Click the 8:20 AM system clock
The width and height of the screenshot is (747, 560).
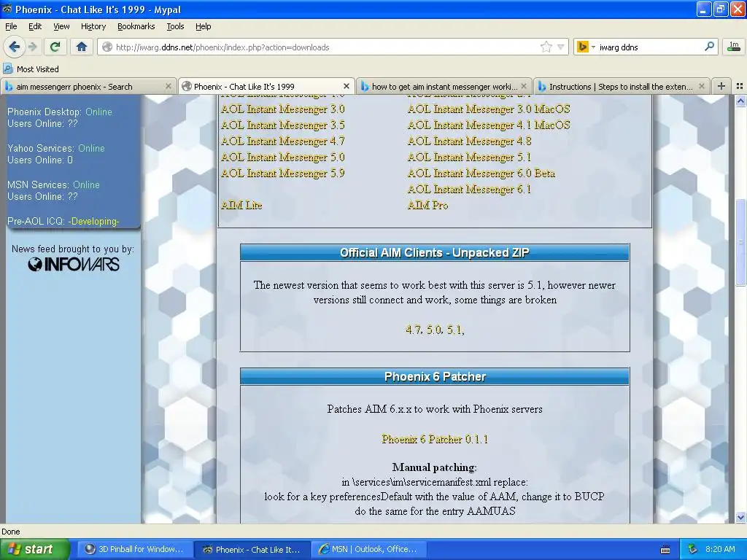coord(720,549)
